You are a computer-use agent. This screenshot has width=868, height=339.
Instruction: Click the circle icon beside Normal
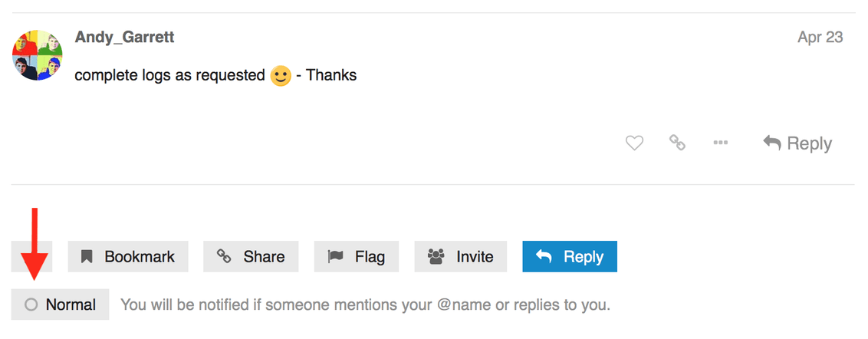coord(31,304)
